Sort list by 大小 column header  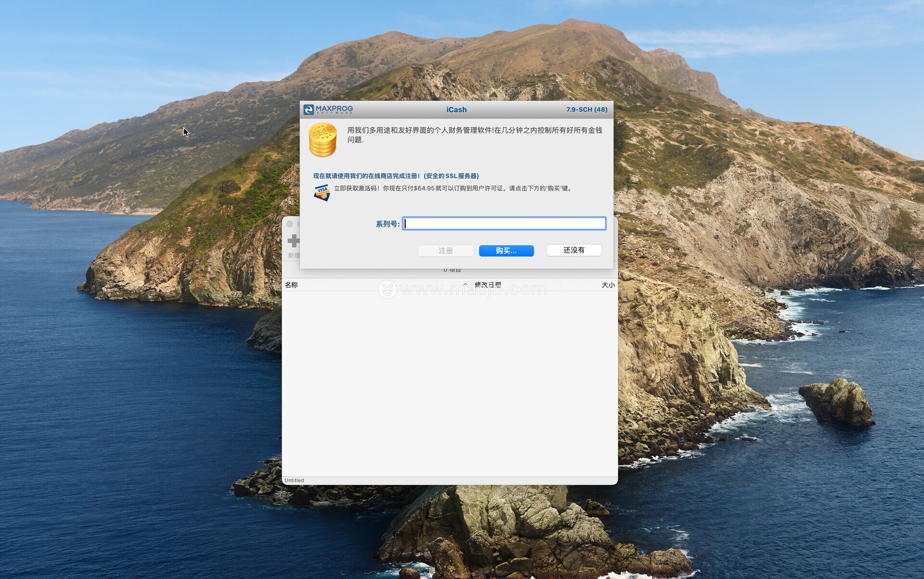point(607,285)
